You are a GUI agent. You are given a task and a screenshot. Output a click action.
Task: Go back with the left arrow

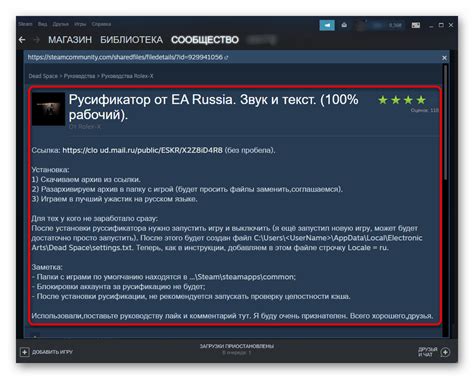[x=22, y=40]
